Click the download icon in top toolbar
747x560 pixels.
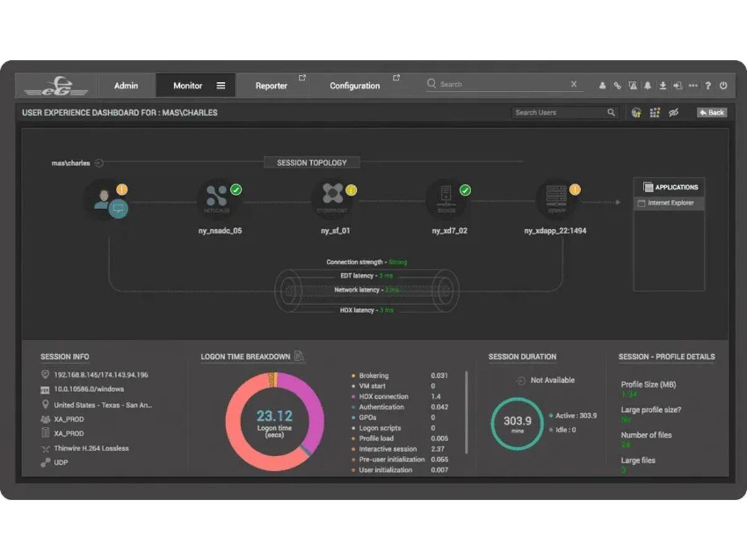coord(663,86)
